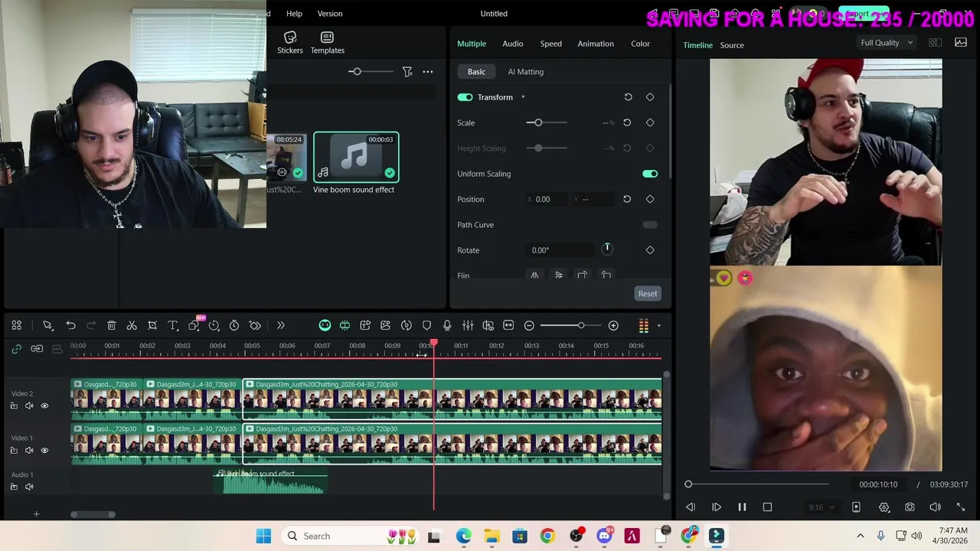This screenshot has height=551, width=980.
Task: Reset the Transform section with its circular arrow
Action: (628, 97)
